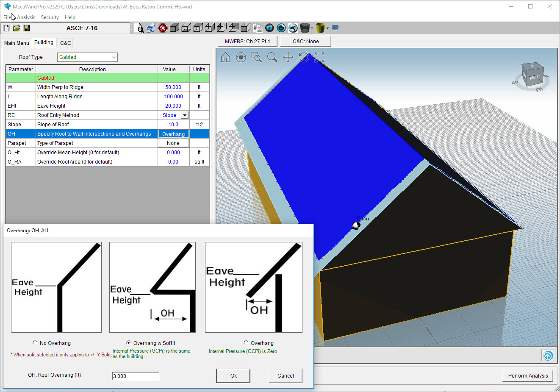The image size is (560, 392).
Task: Open the print preview icon
Action: click(139, 28)
